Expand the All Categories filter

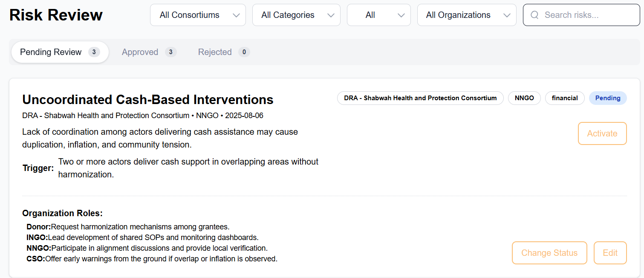click(296, 15)
